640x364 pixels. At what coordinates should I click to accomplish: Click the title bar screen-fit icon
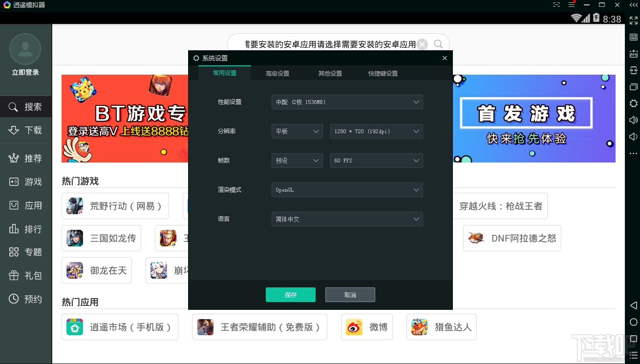(556, 5)
